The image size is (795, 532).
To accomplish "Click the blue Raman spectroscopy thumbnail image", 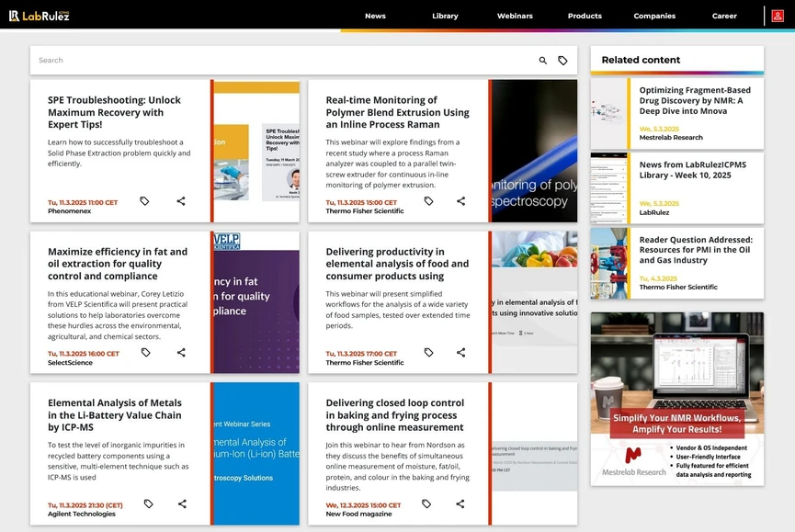I will (534, 151).
